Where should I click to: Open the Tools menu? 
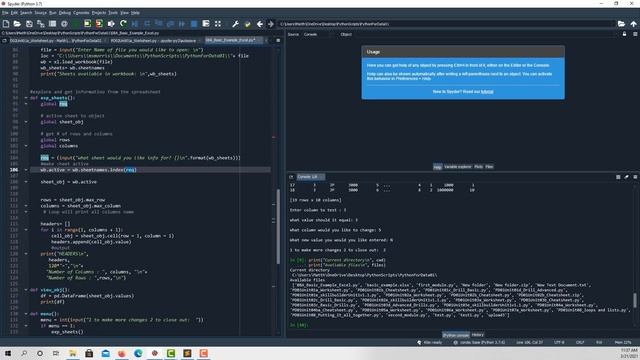click(113, 13)
